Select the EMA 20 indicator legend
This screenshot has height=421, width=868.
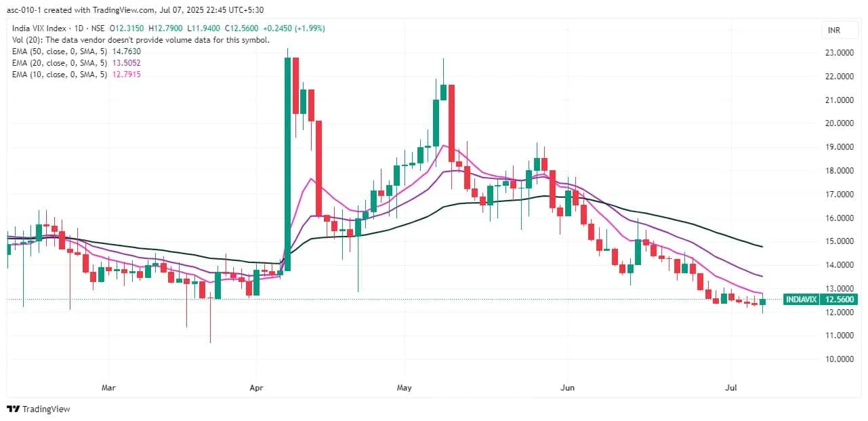58,62
